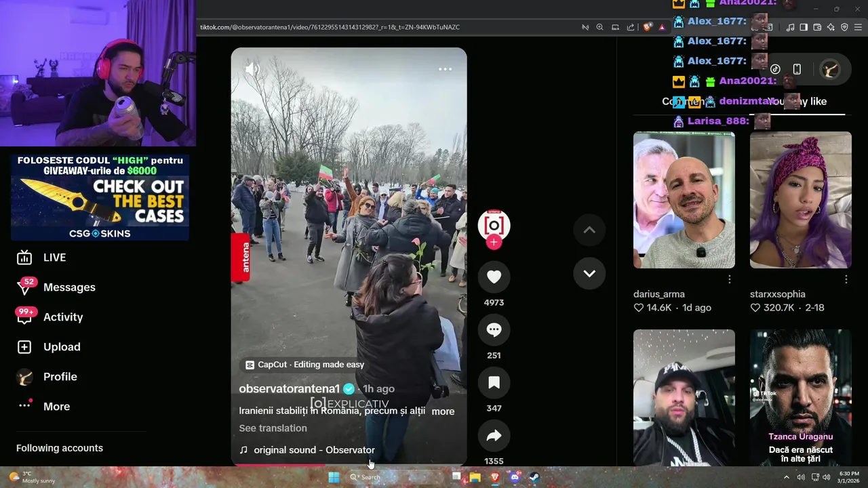Open Discord from the taskbar
This screenshot has width=868, height=488.
[x=515, y=477]
